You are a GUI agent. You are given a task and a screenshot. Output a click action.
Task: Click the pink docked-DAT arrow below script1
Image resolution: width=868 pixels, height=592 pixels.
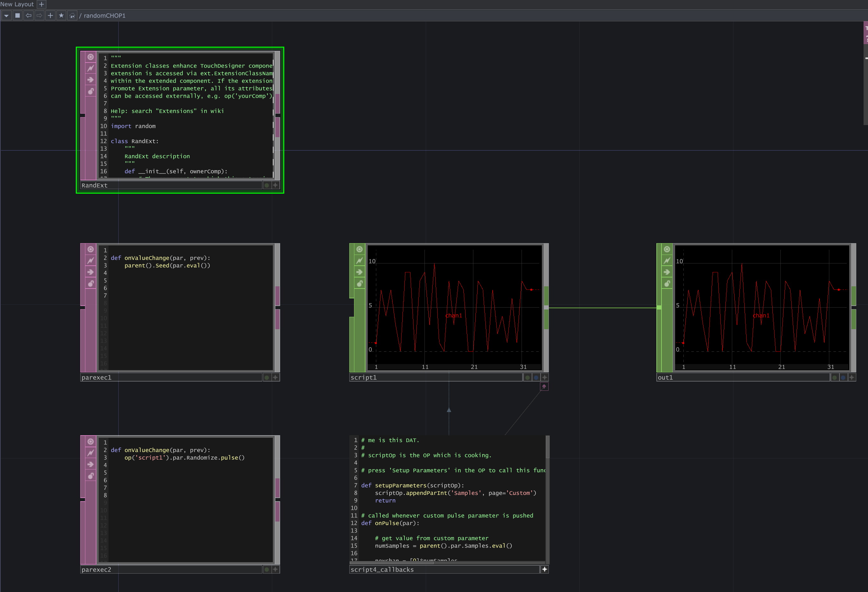click(x=544, y=387)
